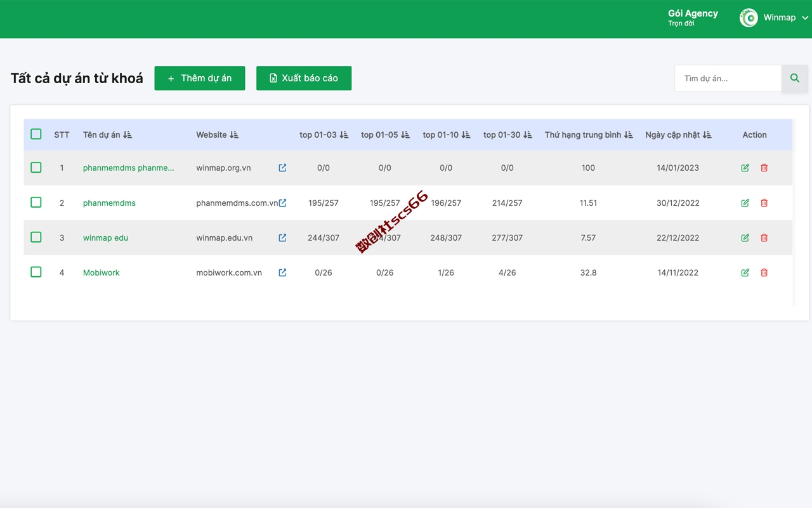
Task: Check the box for row 2 phanmemdms
Action: pos(36,203)
